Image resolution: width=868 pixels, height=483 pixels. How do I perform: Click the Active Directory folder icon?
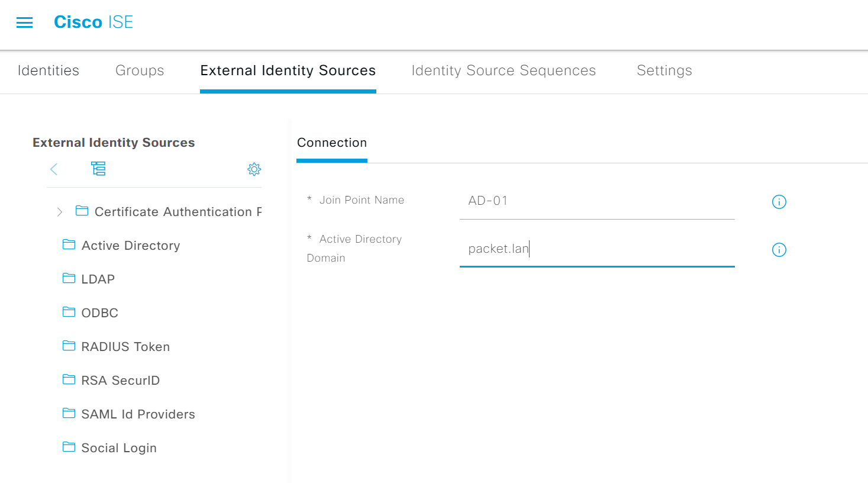(x=69, y=244)
